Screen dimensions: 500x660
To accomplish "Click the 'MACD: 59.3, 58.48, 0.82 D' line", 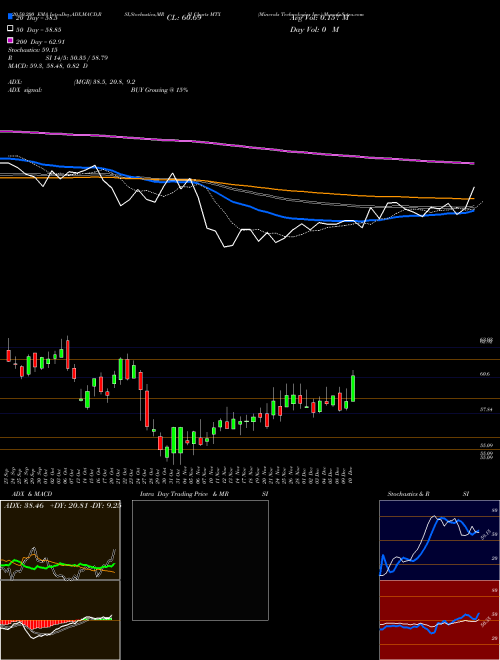I will coord(48,66).
